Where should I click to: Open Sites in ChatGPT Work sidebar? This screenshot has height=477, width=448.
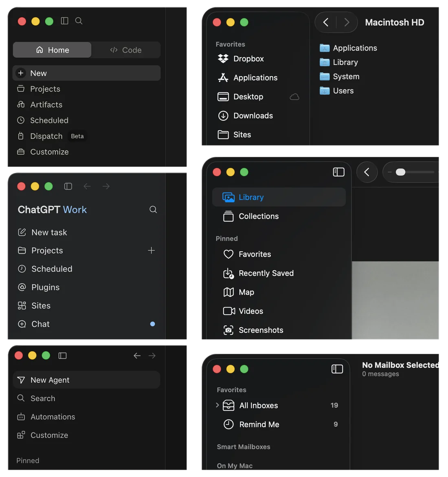pyautogui.click(x=87, y=306)
